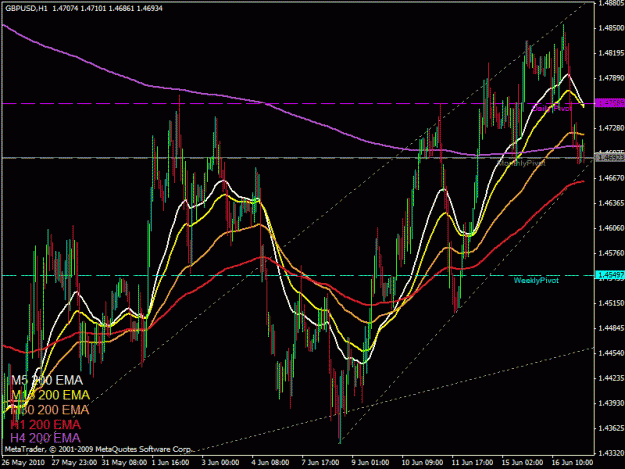This screenshot has width=625, height=469.
Task: Click the '31 May 08:00' time axis label
Action: pyautogui.click(x=124, y=463)
